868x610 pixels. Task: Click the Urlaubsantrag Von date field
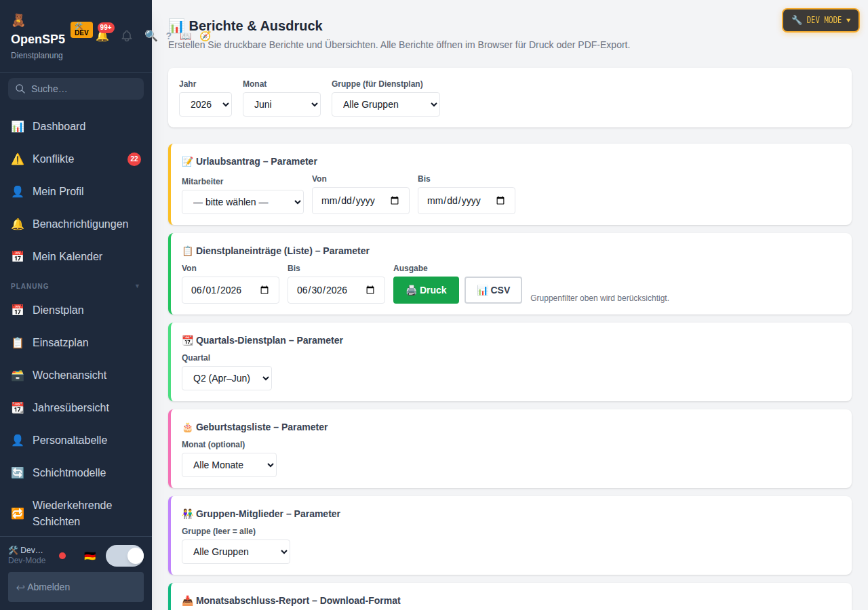pyautogui.click(x=361, y=201)
